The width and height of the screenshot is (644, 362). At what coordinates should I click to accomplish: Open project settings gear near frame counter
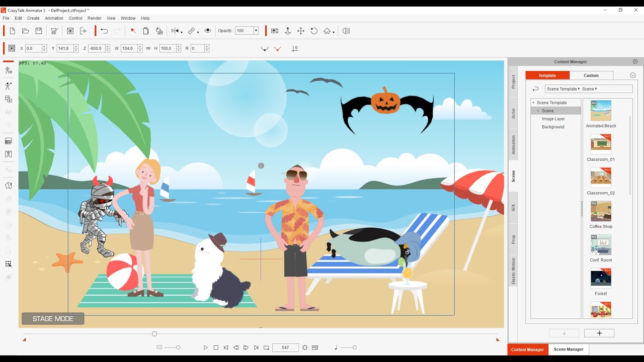(x=305, y=347)
